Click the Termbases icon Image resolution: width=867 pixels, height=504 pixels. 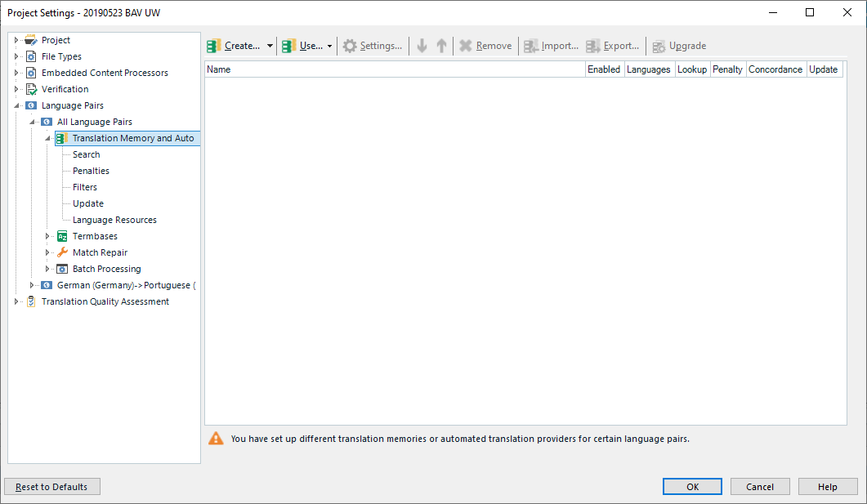point(62,236)
